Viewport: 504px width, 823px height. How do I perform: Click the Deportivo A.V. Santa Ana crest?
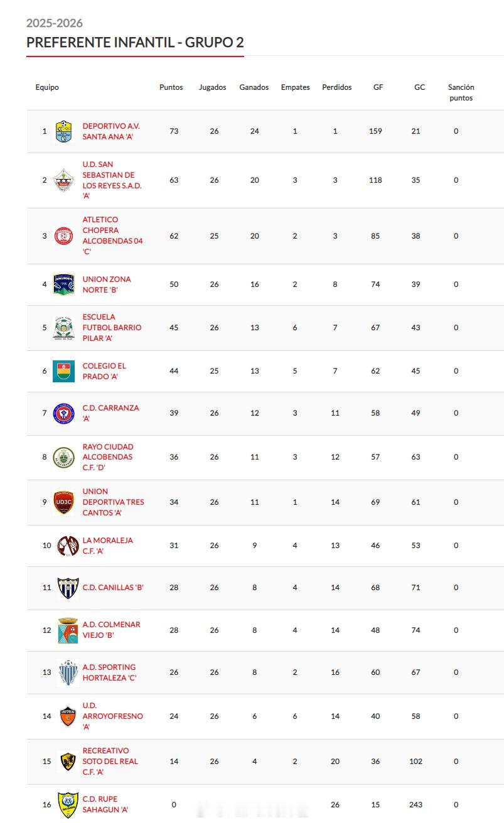pyautogui.click(x=63, y=131)
